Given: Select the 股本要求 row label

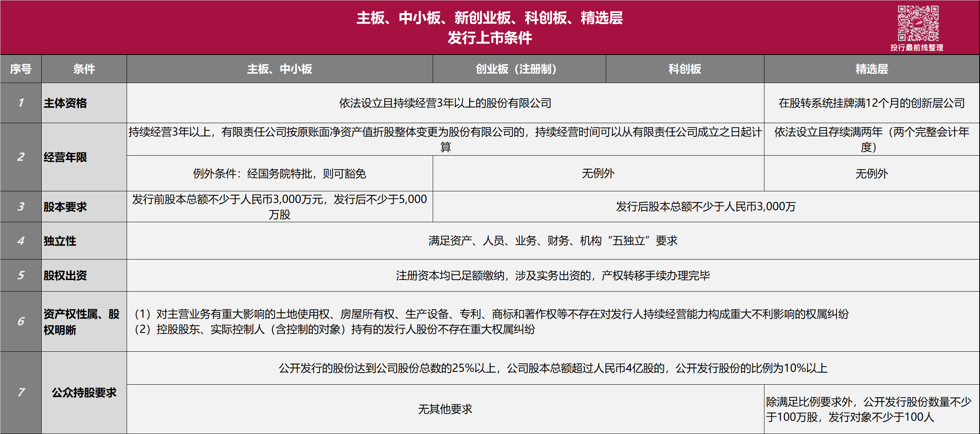Looking at the screenshot, I should [x=84, y=207].
